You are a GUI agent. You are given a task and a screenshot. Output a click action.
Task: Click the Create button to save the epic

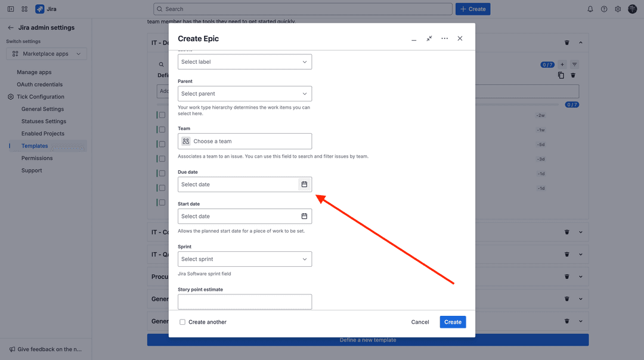tap(453, 322)
